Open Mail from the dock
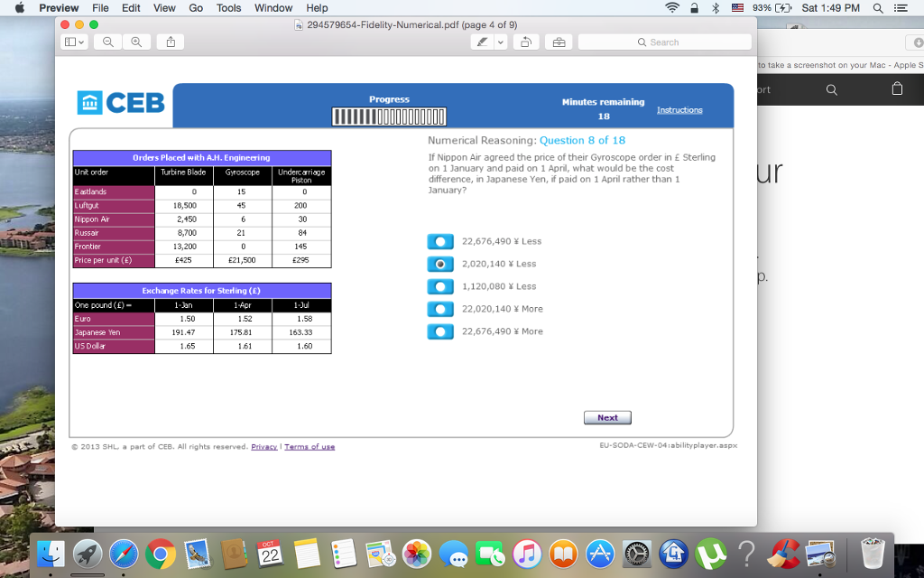This screenshot has height=578, width=924. (197, 555)
